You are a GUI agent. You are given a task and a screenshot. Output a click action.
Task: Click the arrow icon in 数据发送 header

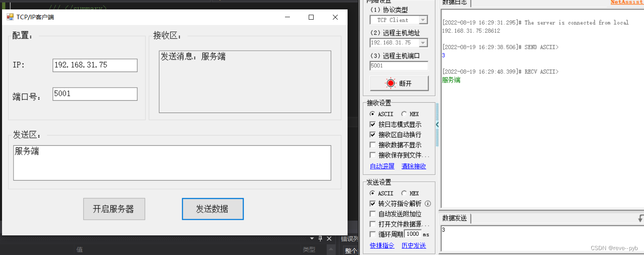641,219
